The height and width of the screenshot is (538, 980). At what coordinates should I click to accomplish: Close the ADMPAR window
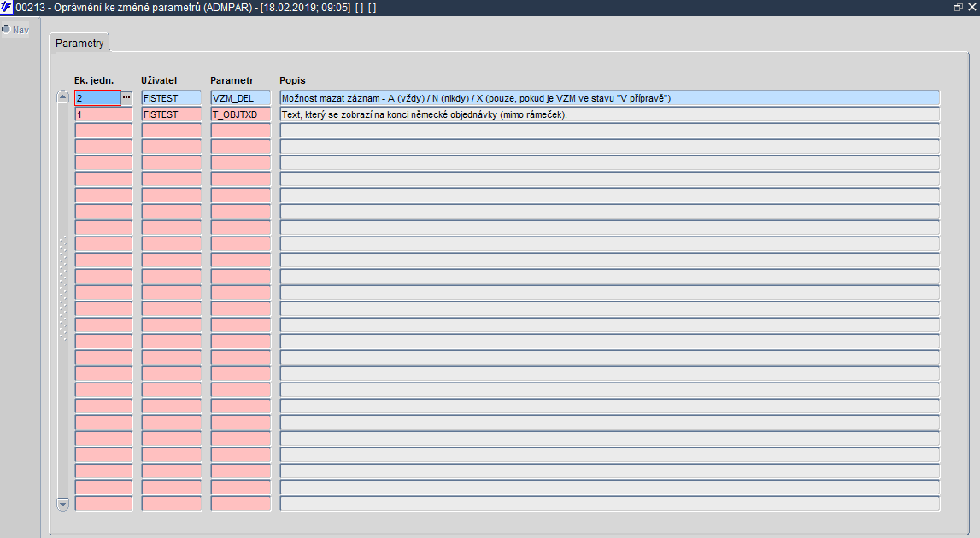pos(971,7)
